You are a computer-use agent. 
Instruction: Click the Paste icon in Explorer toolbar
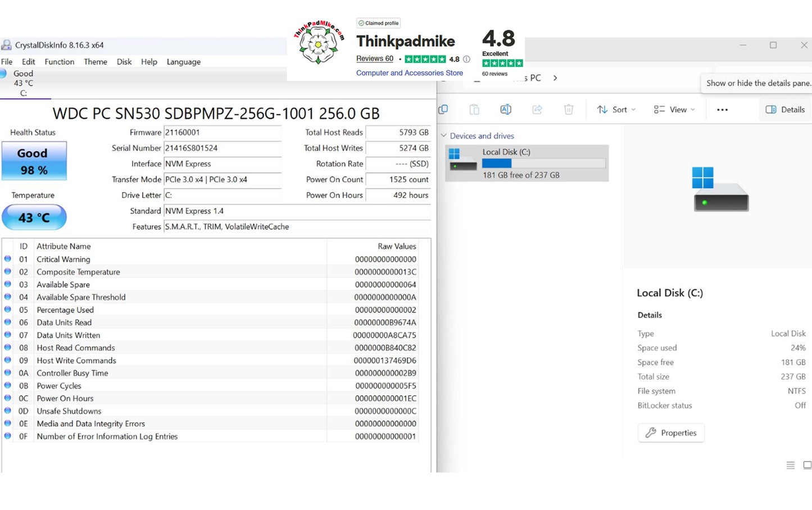point(474,110)
